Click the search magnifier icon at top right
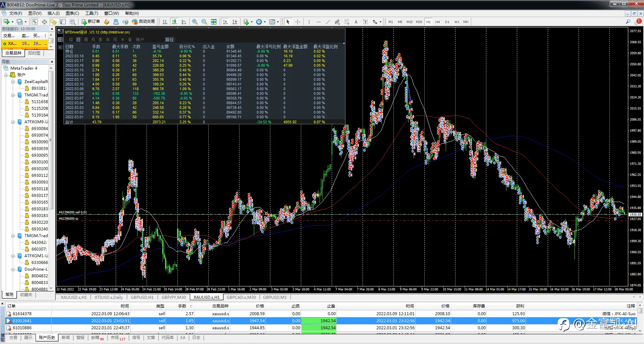This screenshot has height=344, width=644. point(628,22)
